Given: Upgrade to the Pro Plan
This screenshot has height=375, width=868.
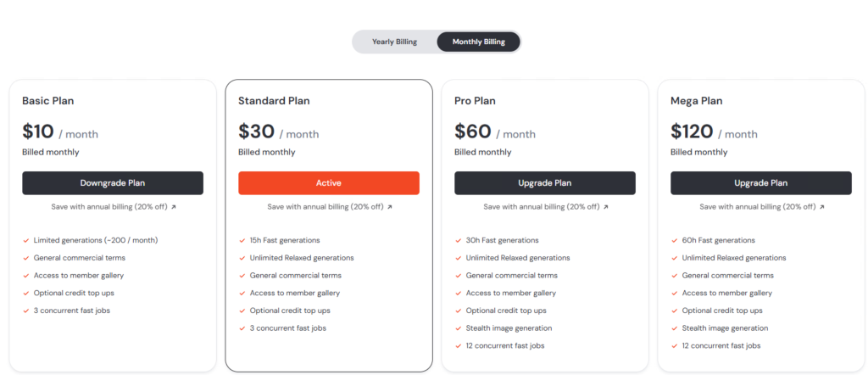Looking at the screenshot, I should pyautogui.click(x=545, y=182).
